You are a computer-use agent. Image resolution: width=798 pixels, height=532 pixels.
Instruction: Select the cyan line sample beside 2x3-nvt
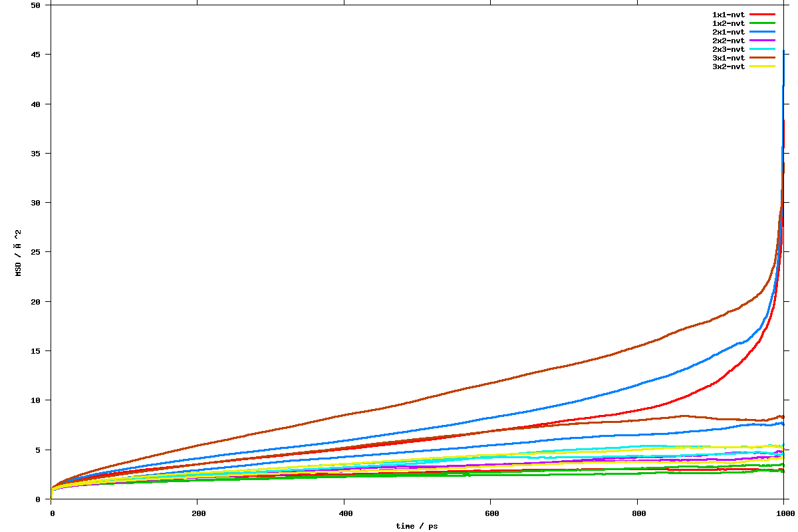click(762, 49)
